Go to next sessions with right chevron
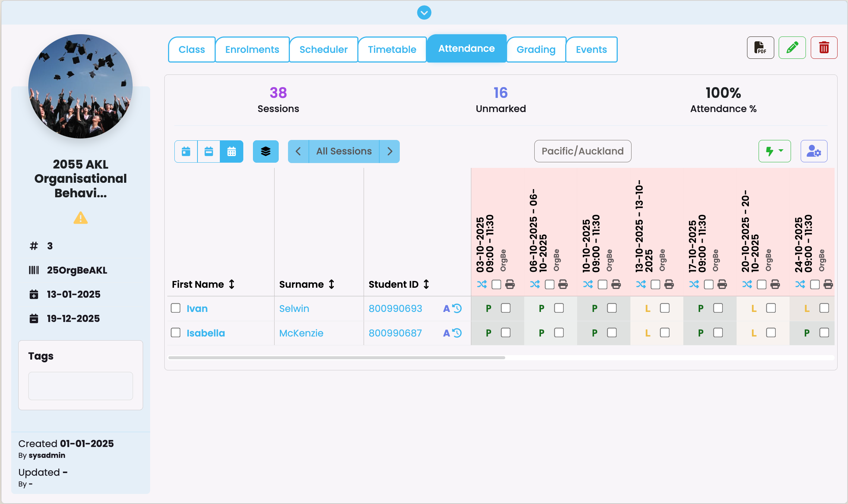The image size is (848, 504). click(x=390, y=151)
